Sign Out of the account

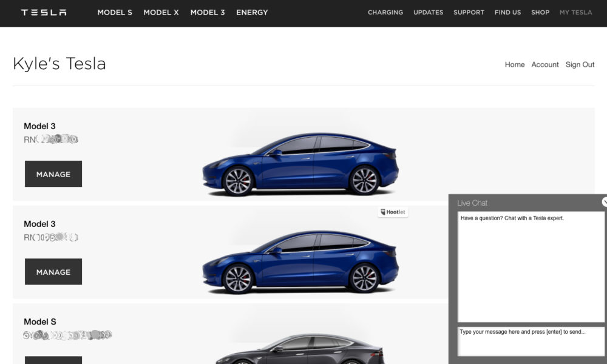[580, 64]
